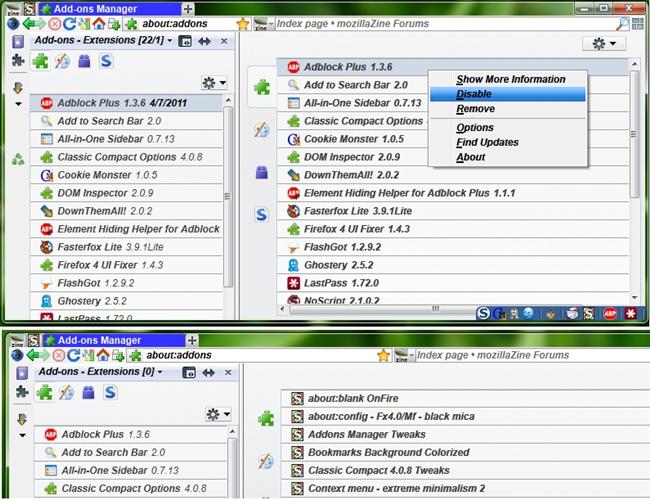Click the vertical scrollbar of main extension list
The width and height of the screenshot is (650, 500).
[634, 134]
